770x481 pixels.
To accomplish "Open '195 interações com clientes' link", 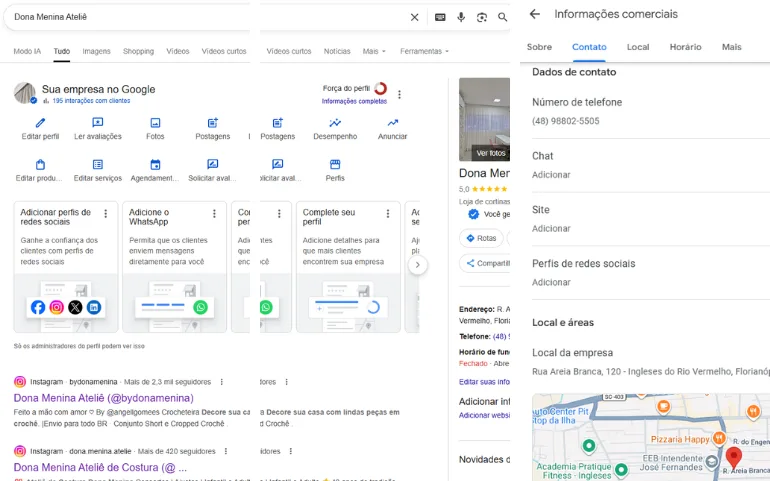I will click(91, 101).
